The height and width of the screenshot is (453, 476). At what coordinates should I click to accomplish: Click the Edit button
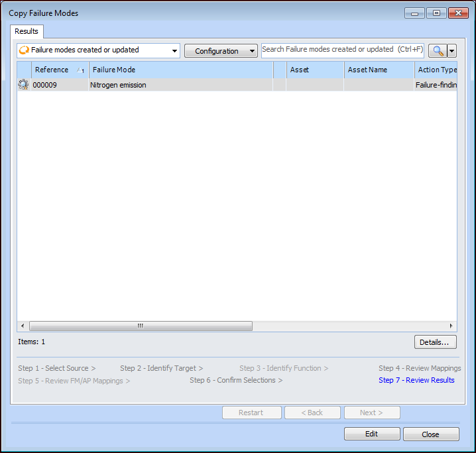coord(372,434)
